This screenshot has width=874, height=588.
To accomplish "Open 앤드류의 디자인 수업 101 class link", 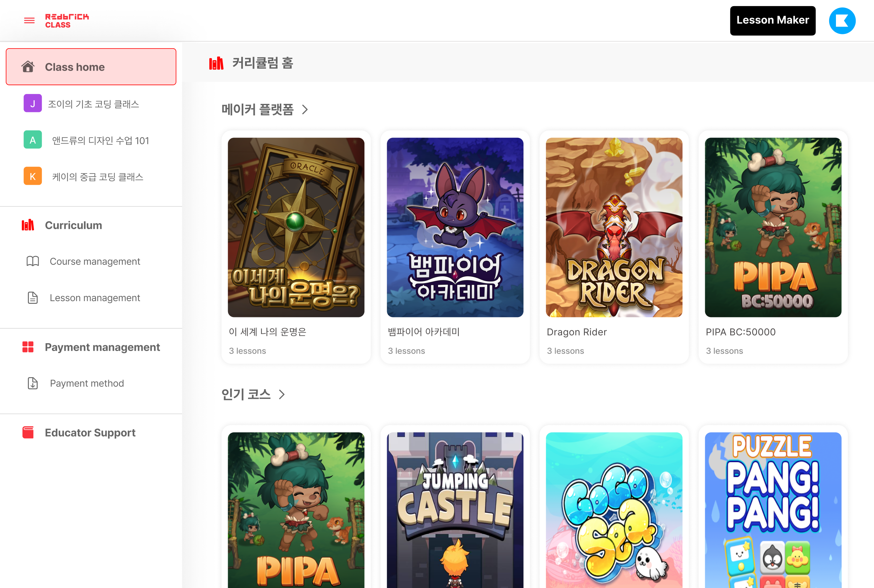I will pyautogui.click(x=101, y=141).
